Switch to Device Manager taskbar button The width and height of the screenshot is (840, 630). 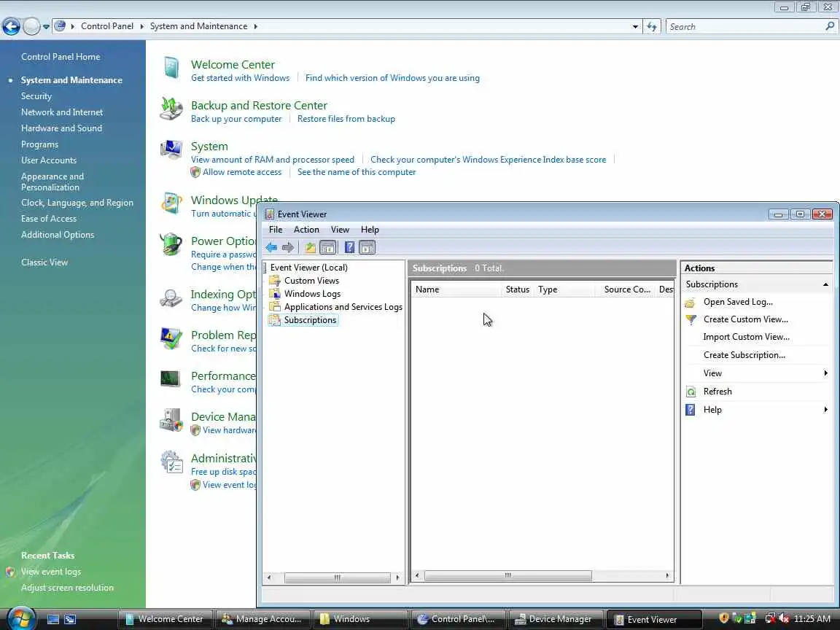tap(556, 619)
